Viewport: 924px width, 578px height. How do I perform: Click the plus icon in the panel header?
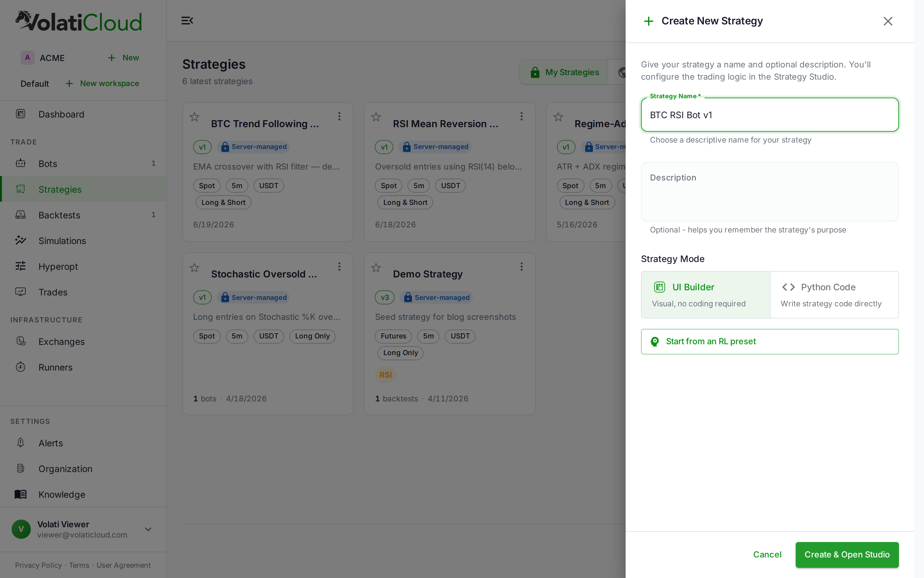click(x=648, y=21)
